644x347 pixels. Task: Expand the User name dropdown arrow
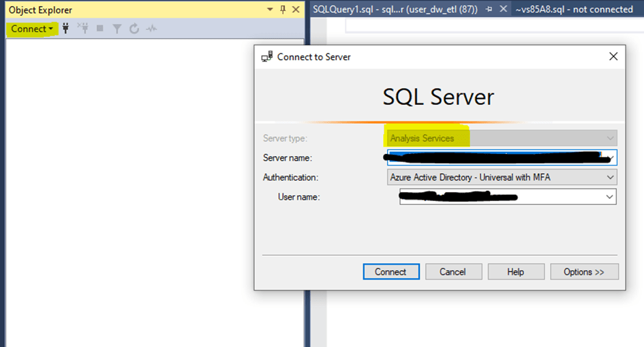[x=610, y=197]
